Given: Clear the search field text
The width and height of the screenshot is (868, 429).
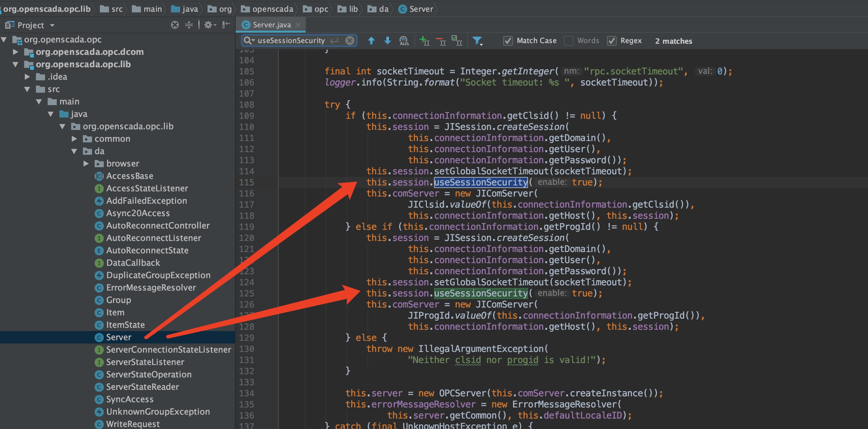Looking at the screenshot, I should pos(350,40).
